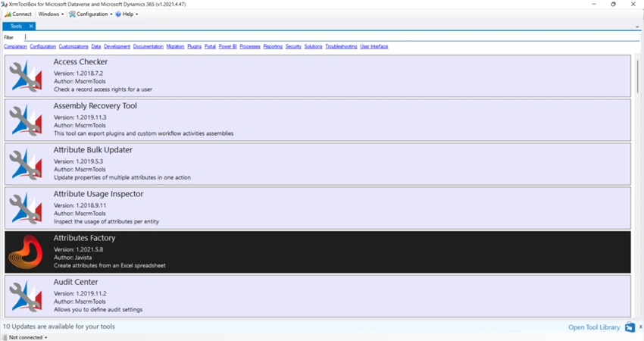Click 'Version: 1.2021.5.8' text

79,249
